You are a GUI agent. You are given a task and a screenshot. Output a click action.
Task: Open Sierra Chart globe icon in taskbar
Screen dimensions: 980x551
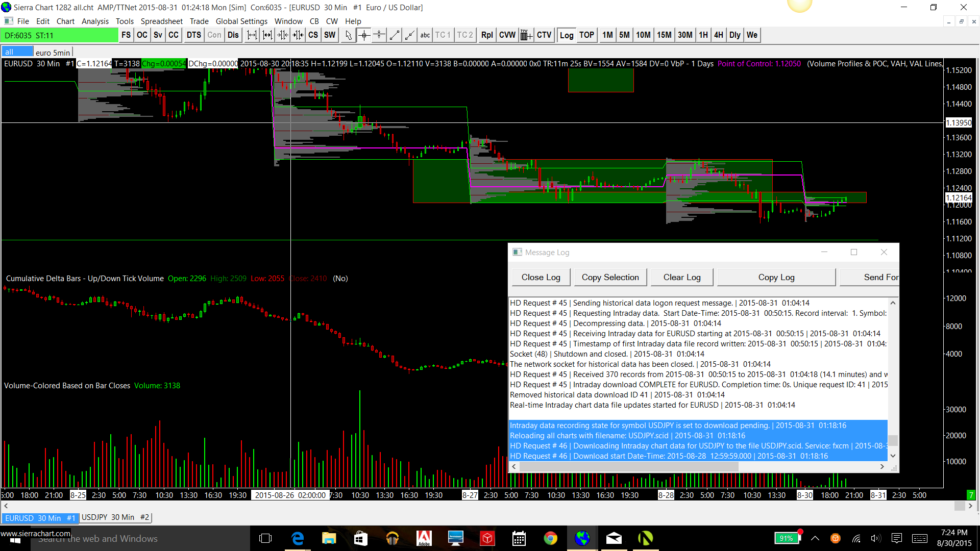point(582,538)
